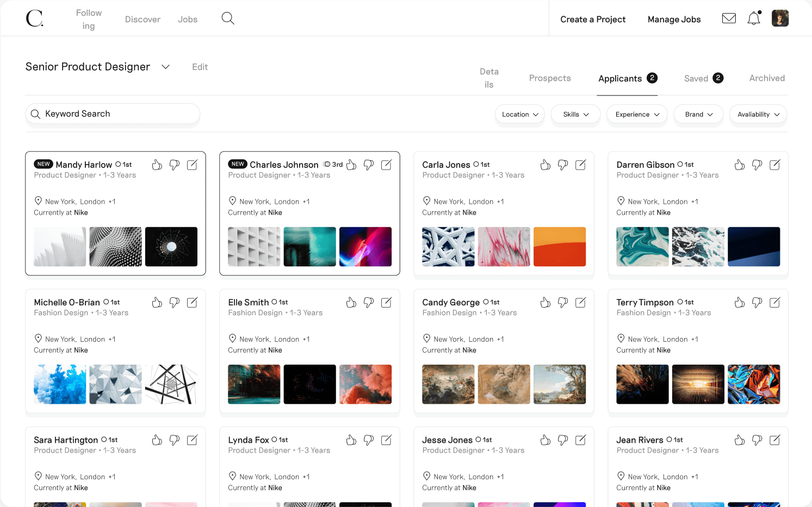
Task: Open Carla Jones's orange portfolio thumbnail
Action: click(x=560, y=247)
